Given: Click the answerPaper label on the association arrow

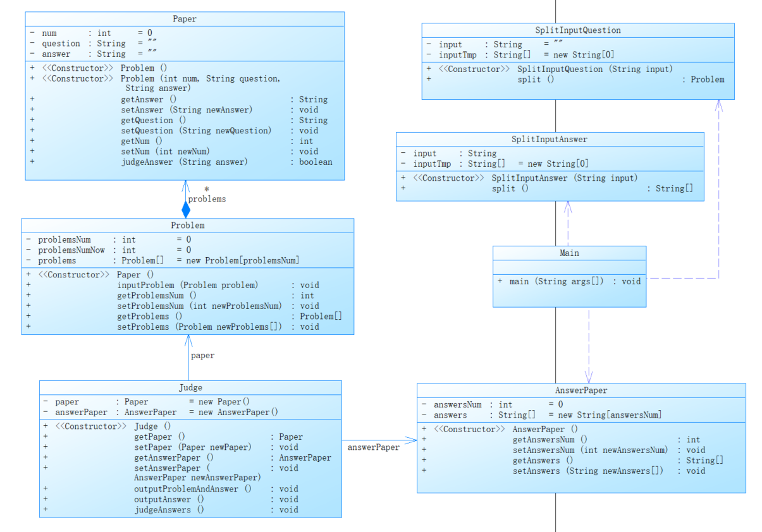Looking at the screenshot, I should click(373, 447).
